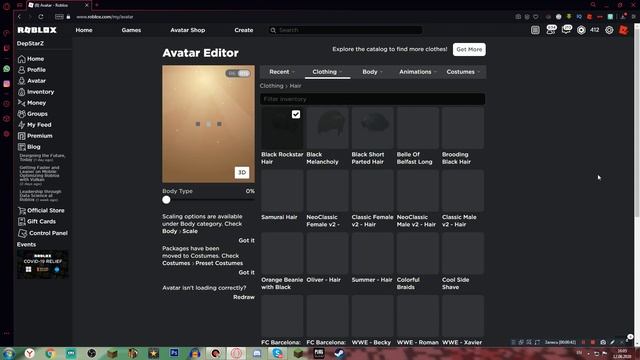Open a new browser tab with plus
This screenshot has height=360, width=640.
97,5
